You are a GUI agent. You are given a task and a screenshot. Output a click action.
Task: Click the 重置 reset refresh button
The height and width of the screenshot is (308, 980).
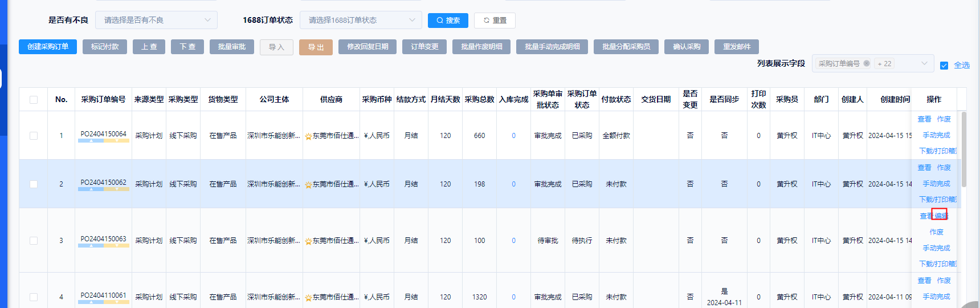pos(495,21)
